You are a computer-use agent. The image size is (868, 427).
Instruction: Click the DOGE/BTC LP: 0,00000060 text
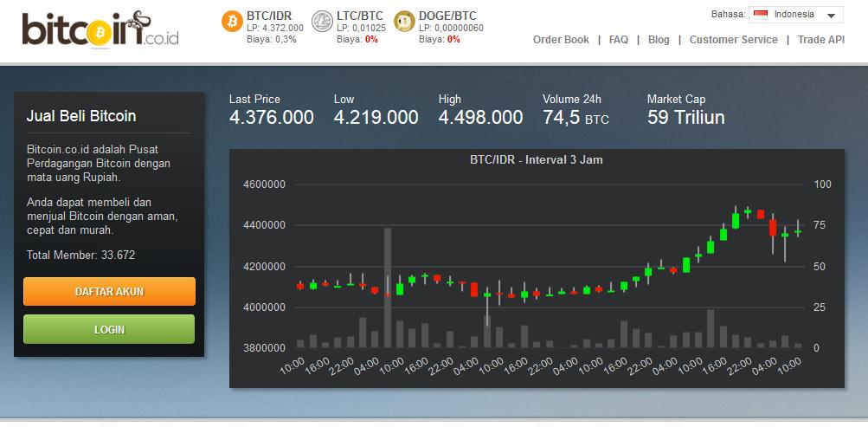pyautogui.click(x=451, y=28)
